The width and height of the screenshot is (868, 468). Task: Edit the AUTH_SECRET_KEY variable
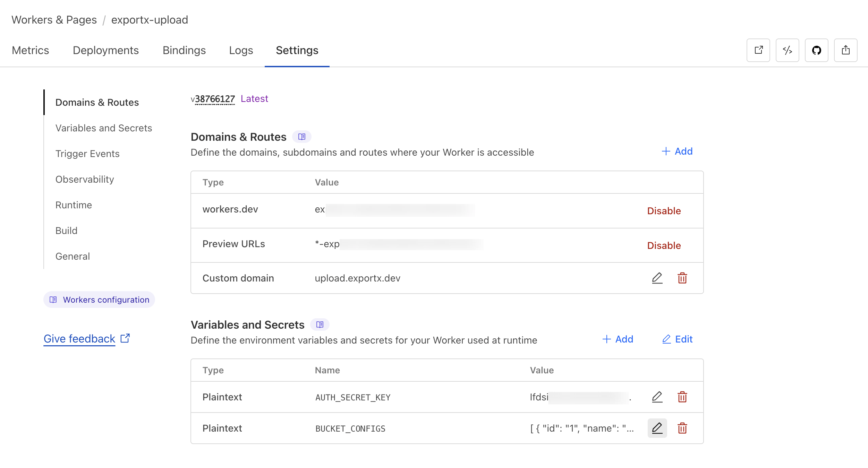click(x=657, y=397)
